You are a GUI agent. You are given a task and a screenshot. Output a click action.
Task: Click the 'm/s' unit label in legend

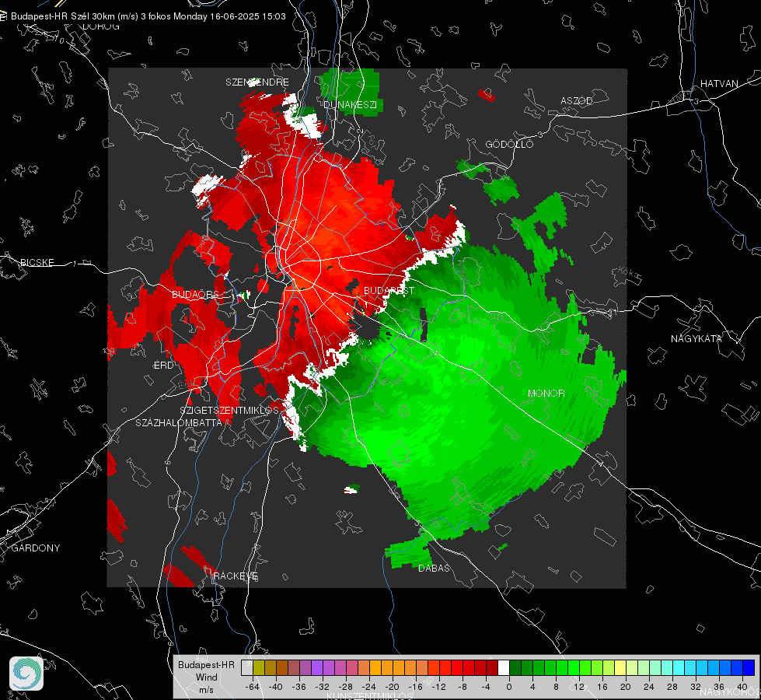tap(206, 689)
